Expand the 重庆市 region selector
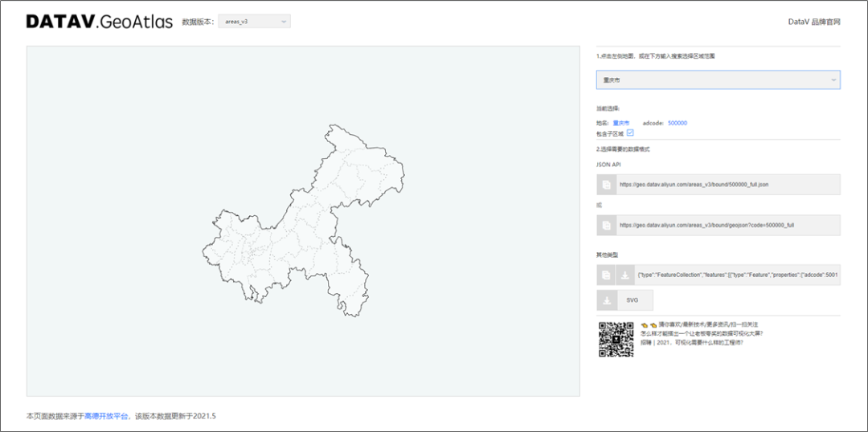 click(718, 80)
